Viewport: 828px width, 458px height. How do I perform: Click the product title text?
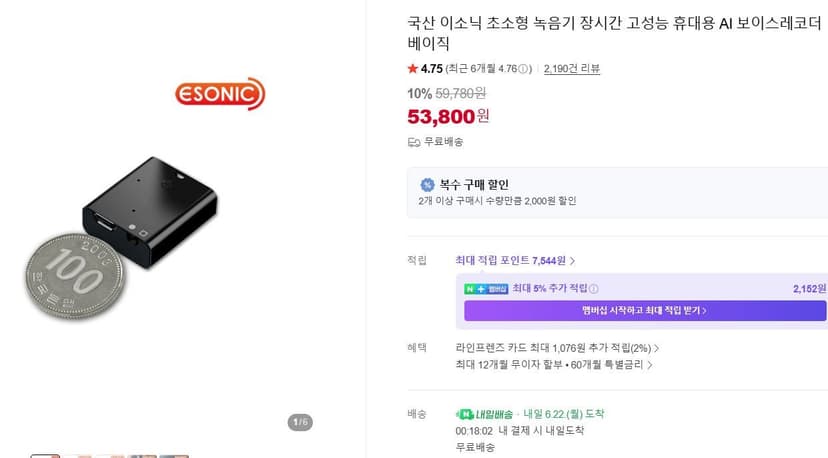pos(615,33)
